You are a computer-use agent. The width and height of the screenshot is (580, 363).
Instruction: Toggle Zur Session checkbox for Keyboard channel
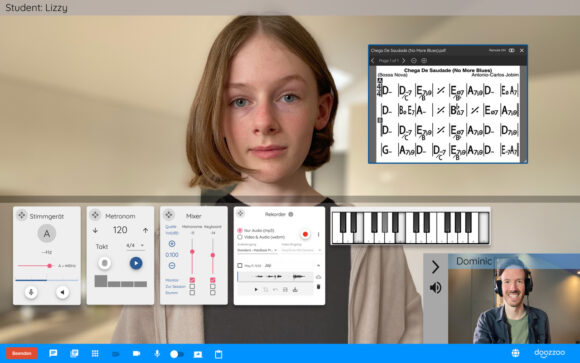click(x=213, y=286)
